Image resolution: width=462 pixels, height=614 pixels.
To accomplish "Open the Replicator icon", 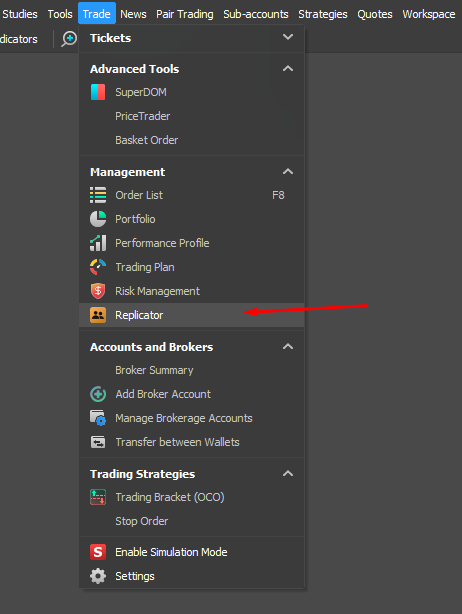I will tap(98, 315).
